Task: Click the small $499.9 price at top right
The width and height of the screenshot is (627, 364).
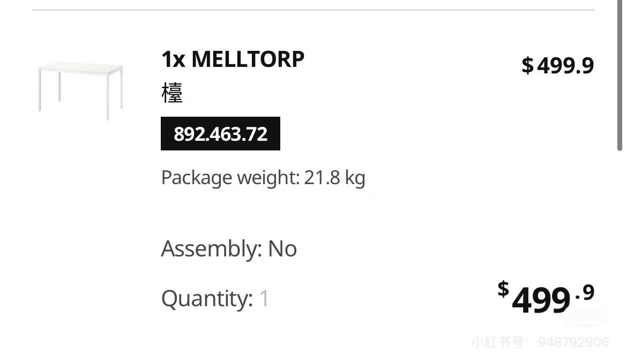Action: (558, 65)
